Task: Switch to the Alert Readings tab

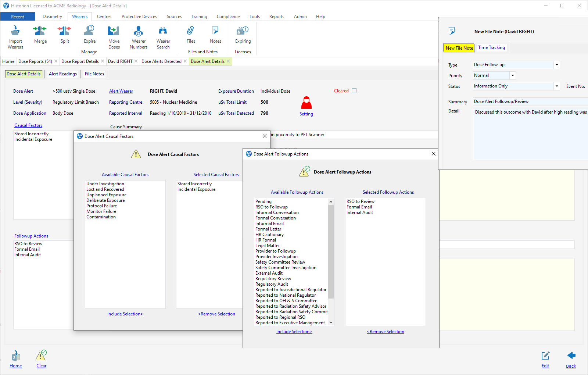Action: (x=63, y=74)
